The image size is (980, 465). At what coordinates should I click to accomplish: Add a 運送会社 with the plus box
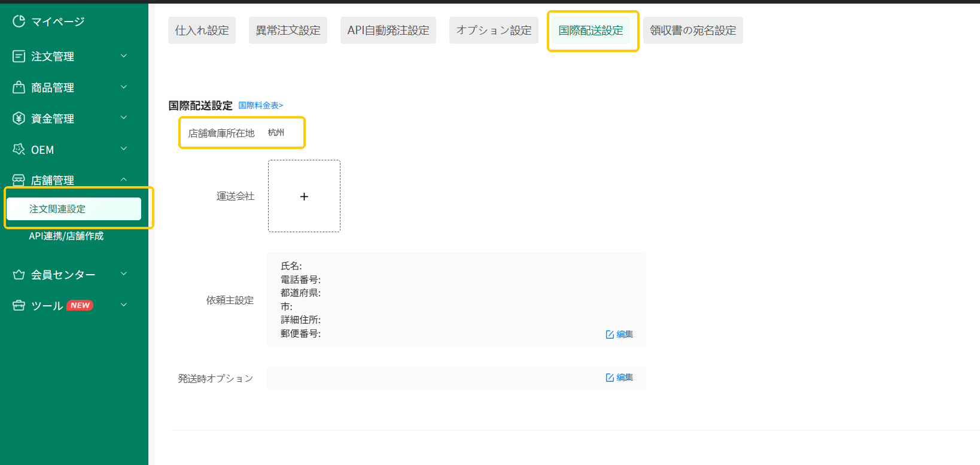[304, 196]
